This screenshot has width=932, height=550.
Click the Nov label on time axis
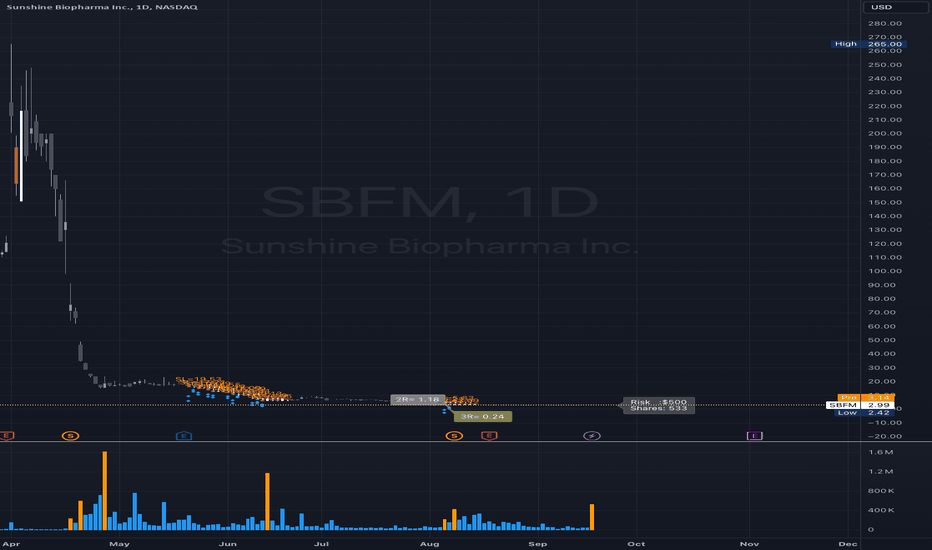coord(749,544)
